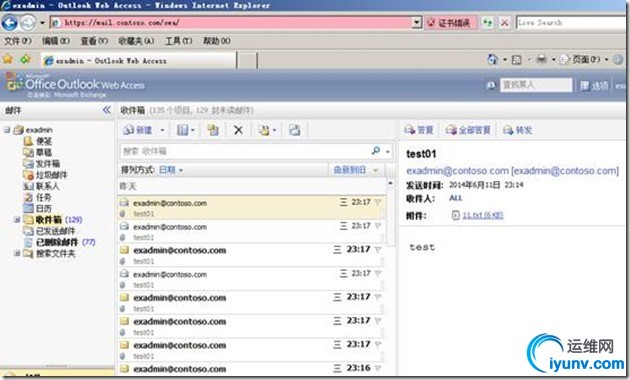Open the 排列方式 日期 sort dropdown
This screenshot has width=630, height=380.
(171, 170)
